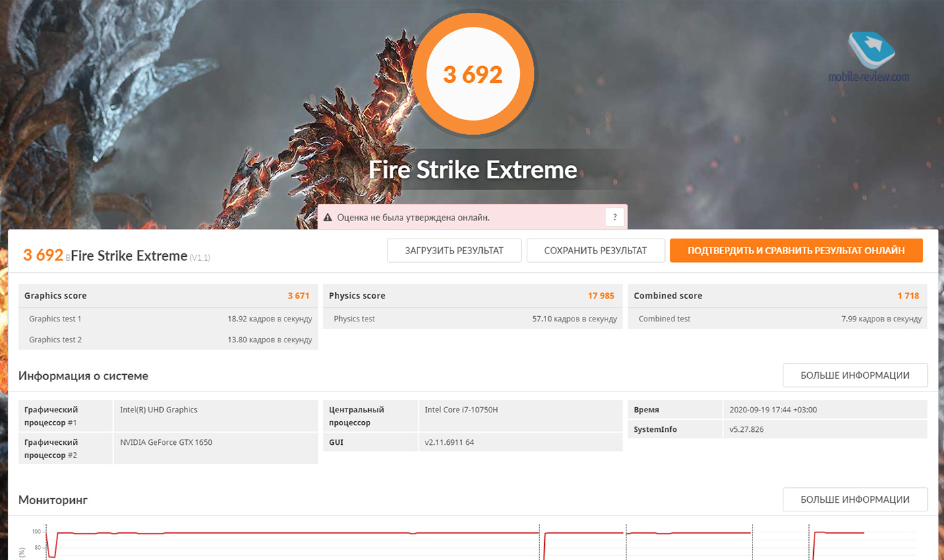This screenshot has height=560, width=944.
Task: Select the Graphics test 2 row label
Action: point(55,340)
